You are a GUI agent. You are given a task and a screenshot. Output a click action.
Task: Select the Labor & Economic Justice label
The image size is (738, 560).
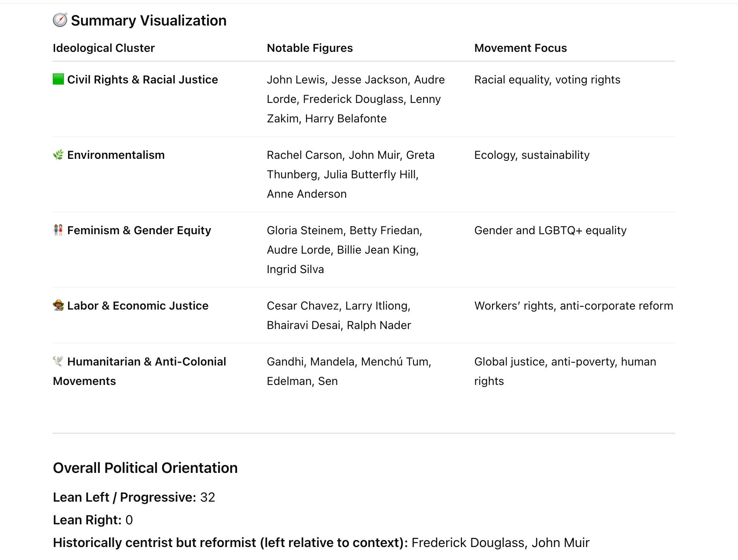[x=138, y=306]
